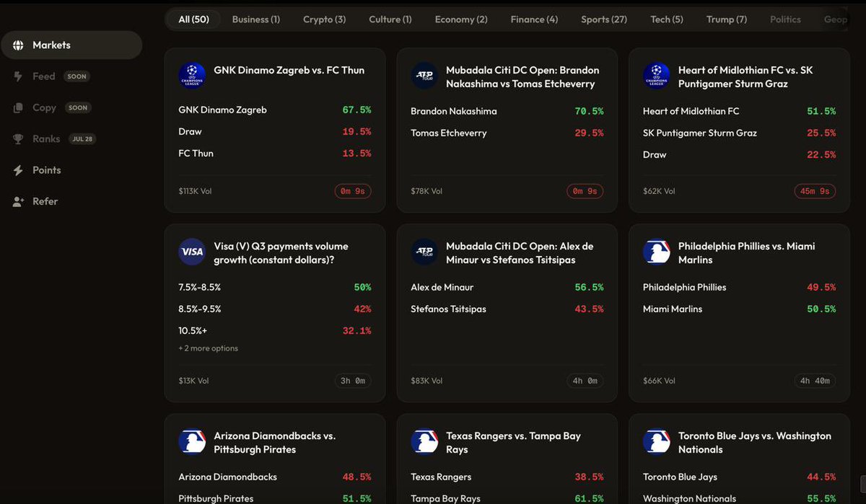Select Brandon Nakashima 70.5% outcome
Screen dimensions: 866x504
[x=507, y=111]
